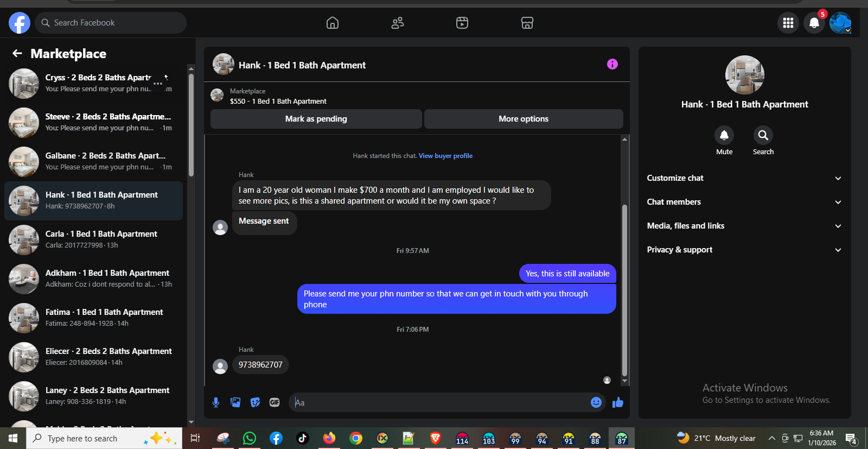Screen dimensions: 868x449
Task: Click the taskbar clock showing 6:36 AM
Action: pos(821,438)
